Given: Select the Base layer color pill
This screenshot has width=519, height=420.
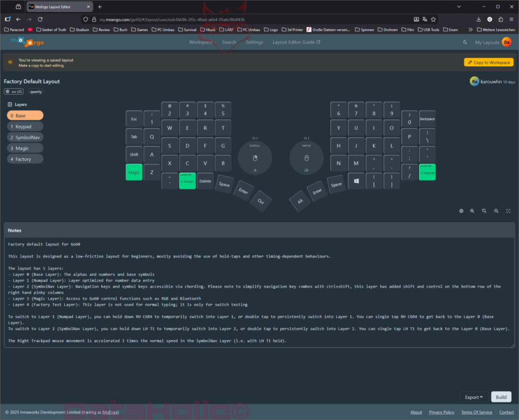Looking at the screenshot, I should pos(25,116).
